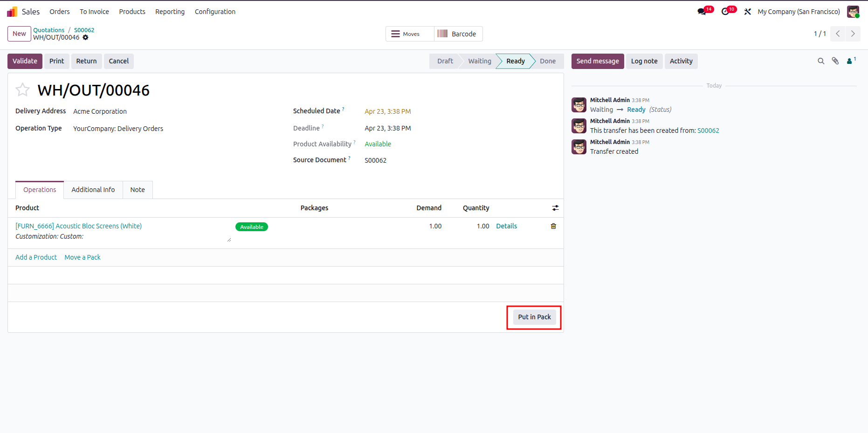Click the Put in Pack button
868x433 pixels.
(x=534, y=317)
